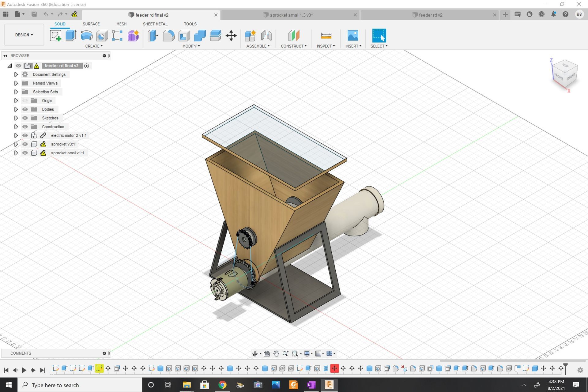The width and height of the screenshot is (588, 392).
Task: Open the sprocket smal 1.3 document tab
Action: click(x=291, y=15)
